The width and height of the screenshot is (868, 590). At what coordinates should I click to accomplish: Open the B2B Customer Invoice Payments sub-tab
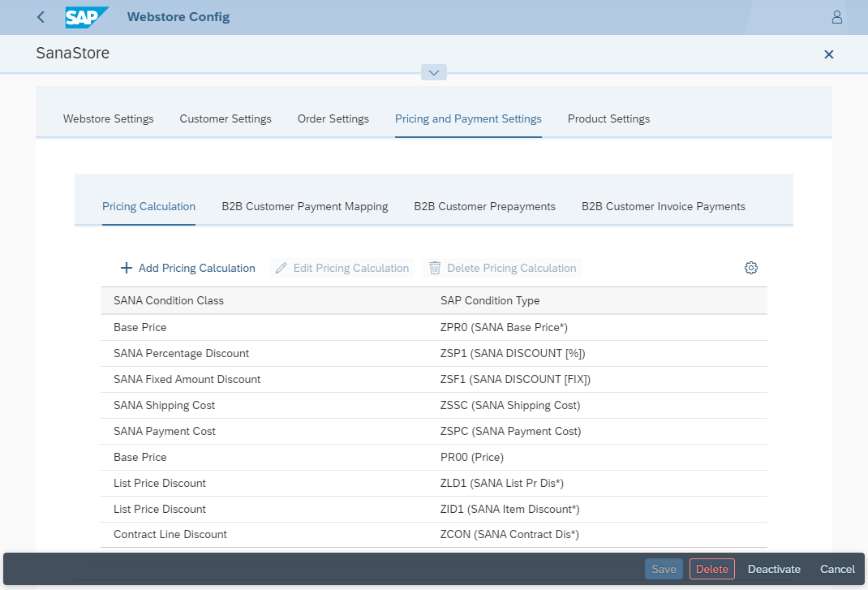(x=664, y=207)
